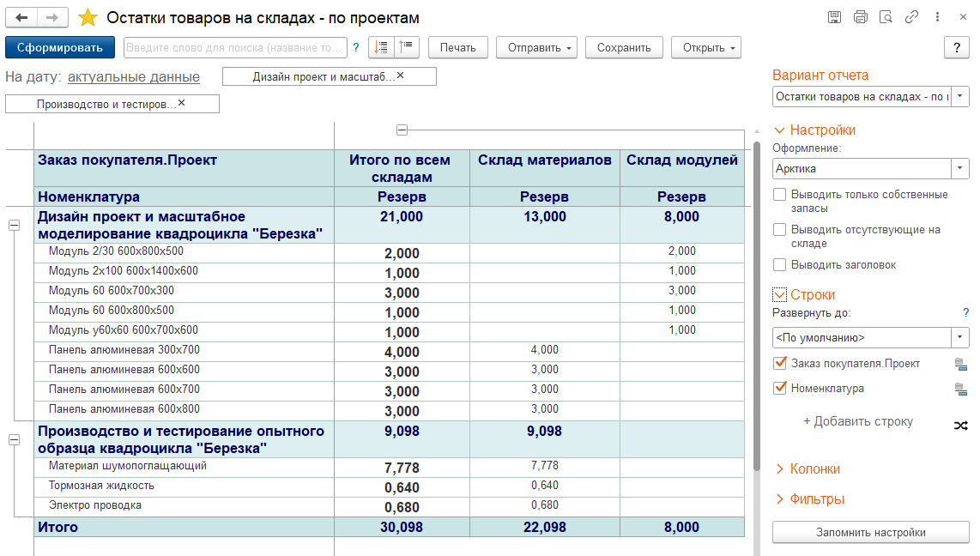Click the collapse all groups icon

click(x=406, y=48)
